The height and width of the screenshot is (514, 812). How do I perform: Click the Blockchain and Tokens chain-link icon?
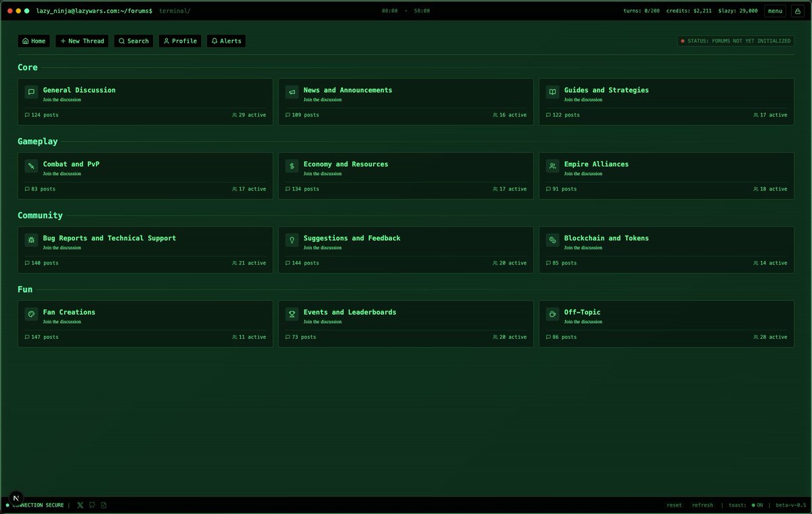coord(552,240)
